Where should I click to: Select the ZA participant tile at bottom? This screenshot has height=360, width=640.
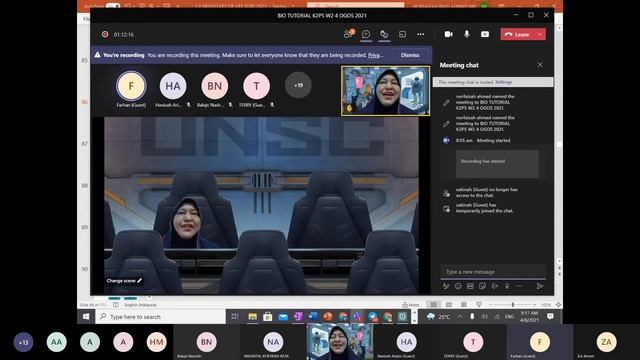tap(607, 342)
